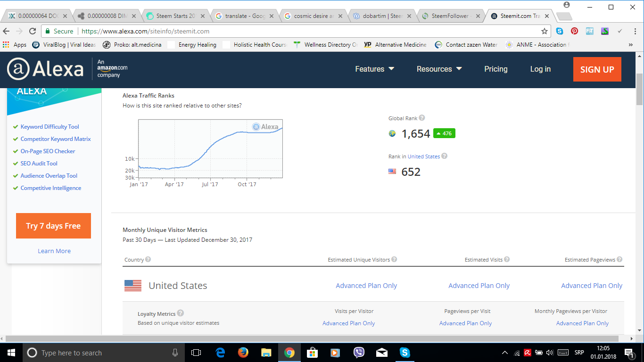Click the Alexa traffic rank graph

pos(210,148)
